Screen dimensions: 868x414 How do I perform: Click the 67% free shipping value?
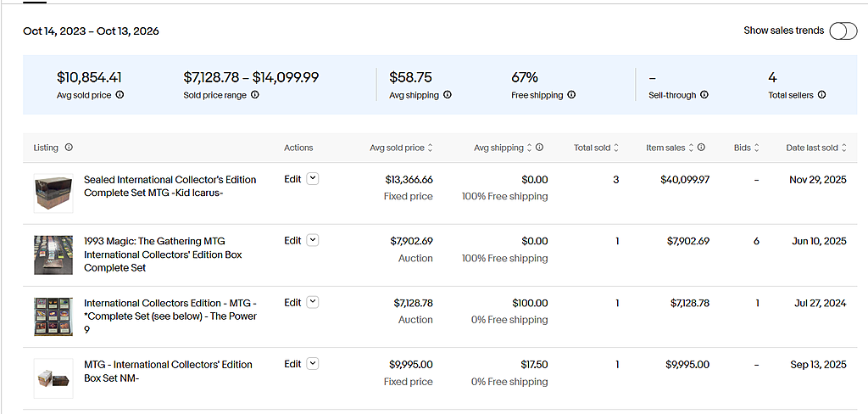[524, 77]
